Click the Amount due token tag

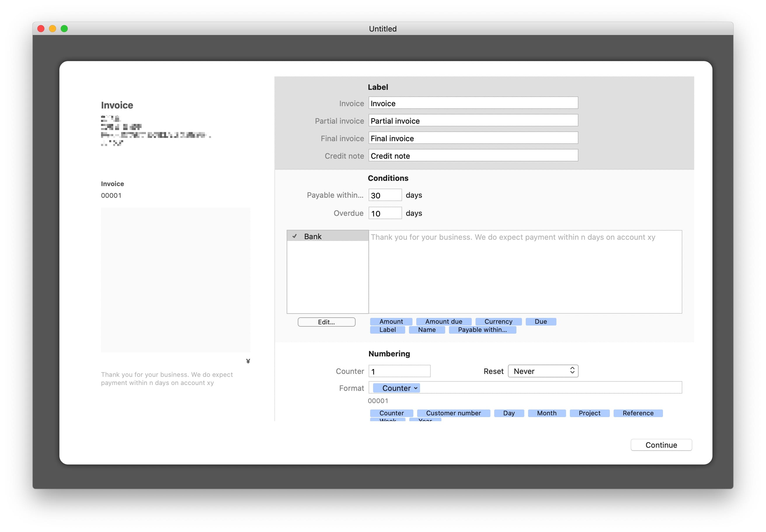coord(443,321)
